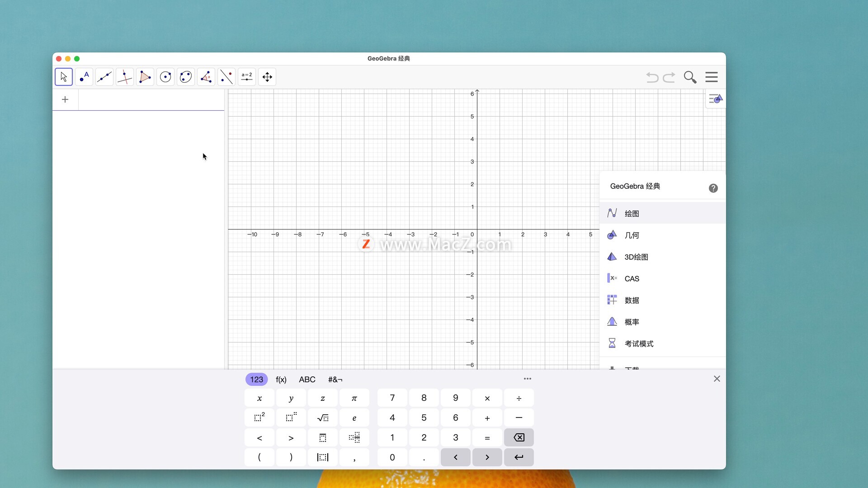Tap the y key
The height and width of the screenshot is (488, 868).
click(x=291, y=398)
